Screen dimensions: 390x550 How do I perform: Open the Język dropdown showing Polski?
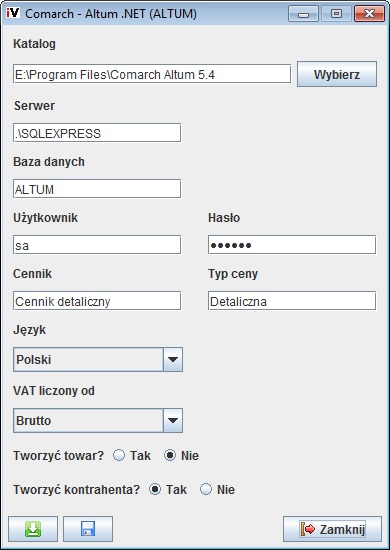coord(98,360)
